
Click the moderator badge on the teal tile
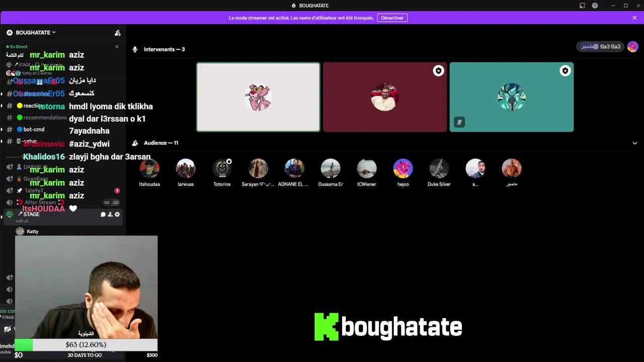(x=565, y=71)
